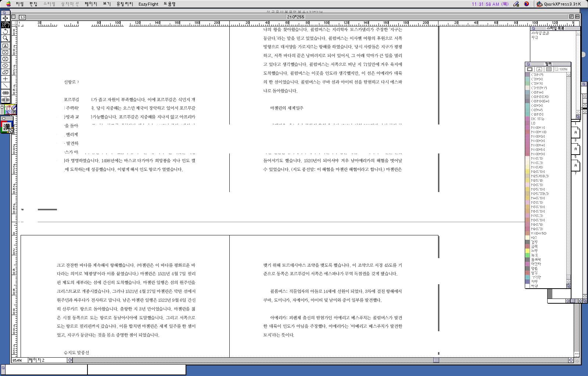
Task: Open the 유틸리티 menu
Action: tap(125, 4)
